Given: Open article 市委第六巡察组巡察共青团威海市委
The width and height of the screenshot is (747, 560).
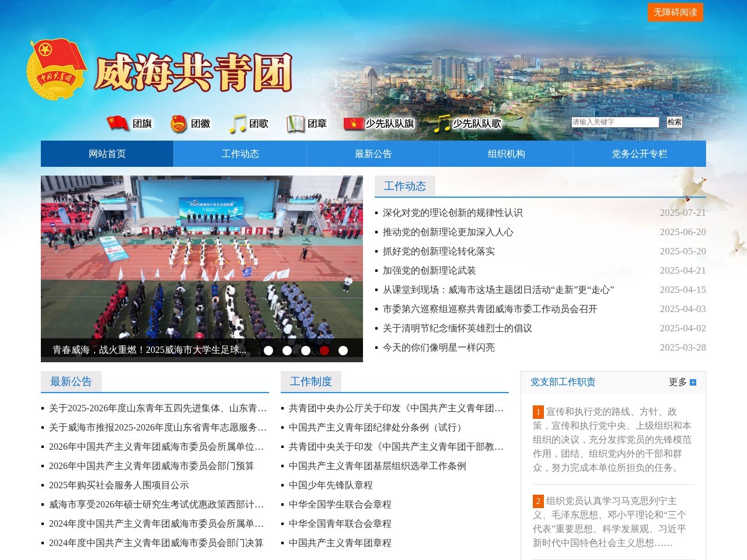Looking at the screenshot, I should click(x=490, y=309).
